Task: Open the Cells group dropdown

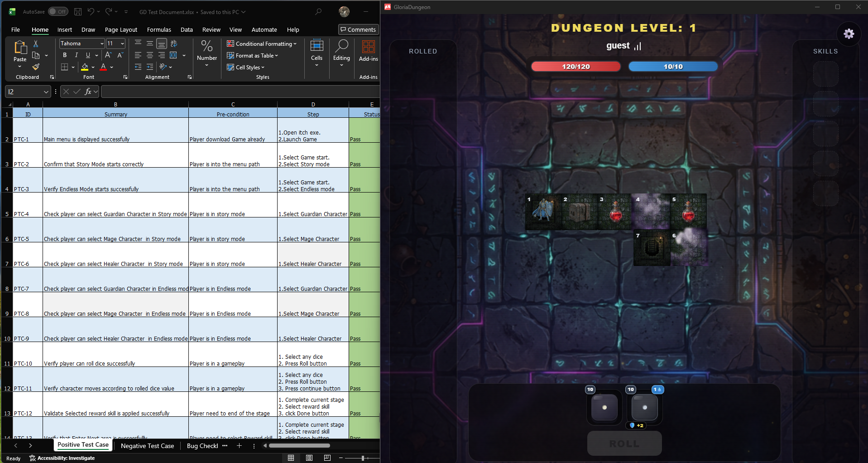Action: (317, 53)
